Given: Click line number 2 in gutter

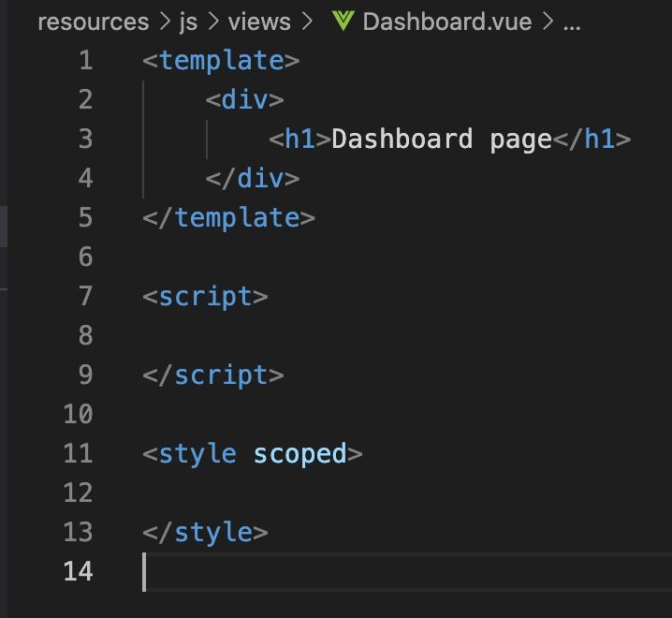Looking at the screenshot, I should (x=86, y=99).
